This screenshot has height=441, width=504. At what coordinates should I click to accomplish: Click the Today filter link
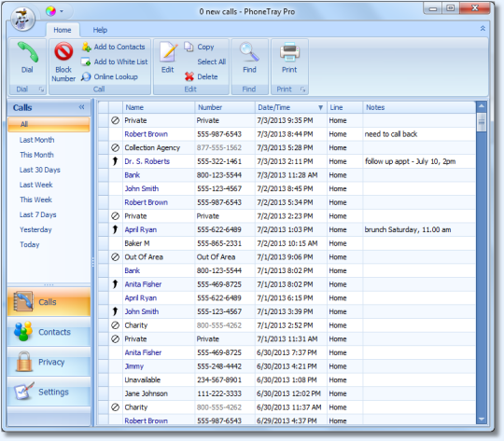point(30,245)
